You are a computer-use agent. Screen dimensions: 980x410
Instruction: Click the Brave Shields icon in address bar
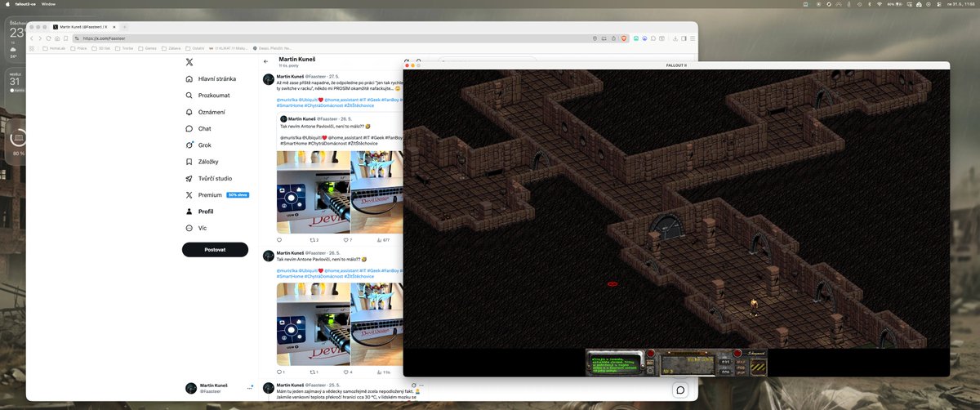pyautogui.click(x=624, y=38)
